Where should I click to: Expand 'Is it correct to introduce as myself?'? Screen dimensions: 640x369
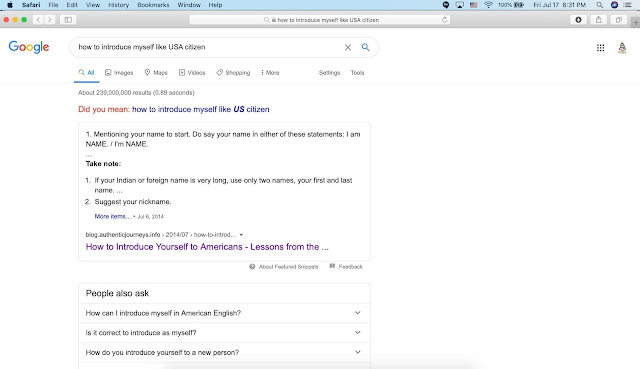224,333
